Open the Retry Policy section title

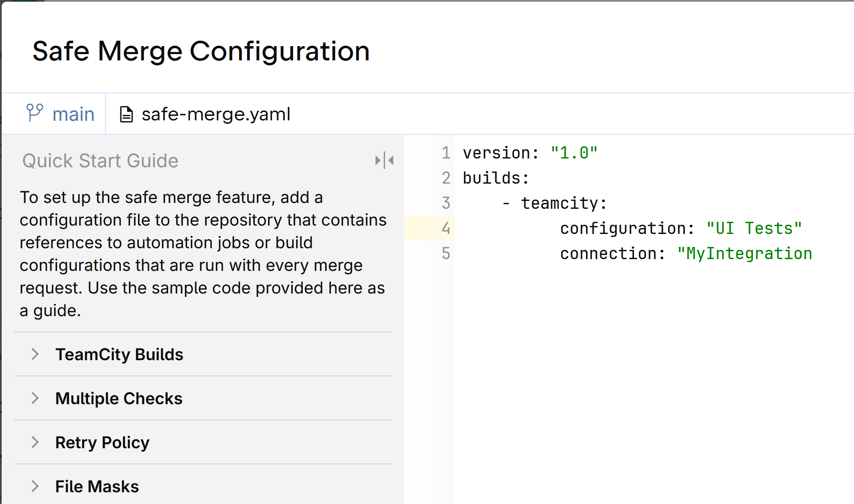[102, 443]
